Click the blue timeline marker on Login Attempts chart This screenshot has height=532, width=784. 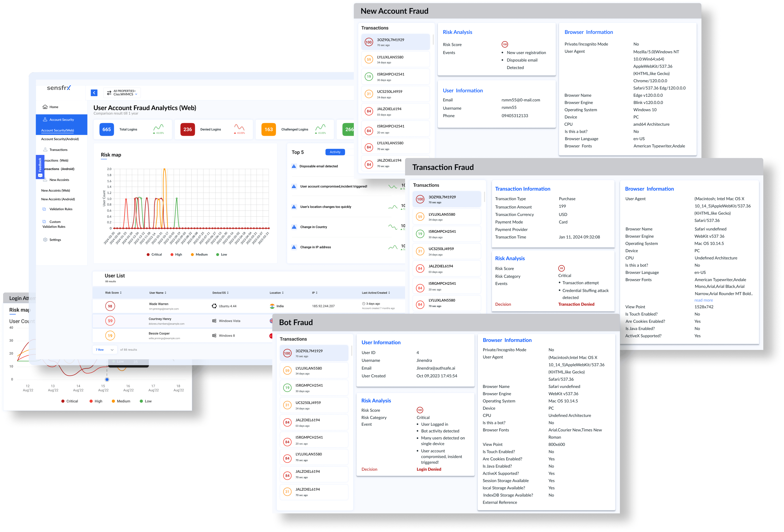tap(107, 379)
